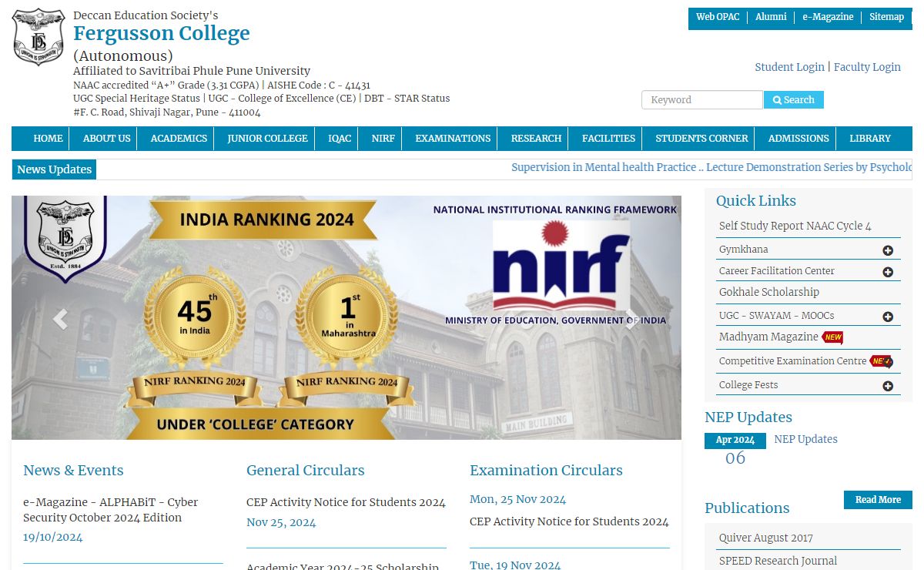
Task: Click the NIRF India Ranking 2024 banner image
Action: coord(346,317)
